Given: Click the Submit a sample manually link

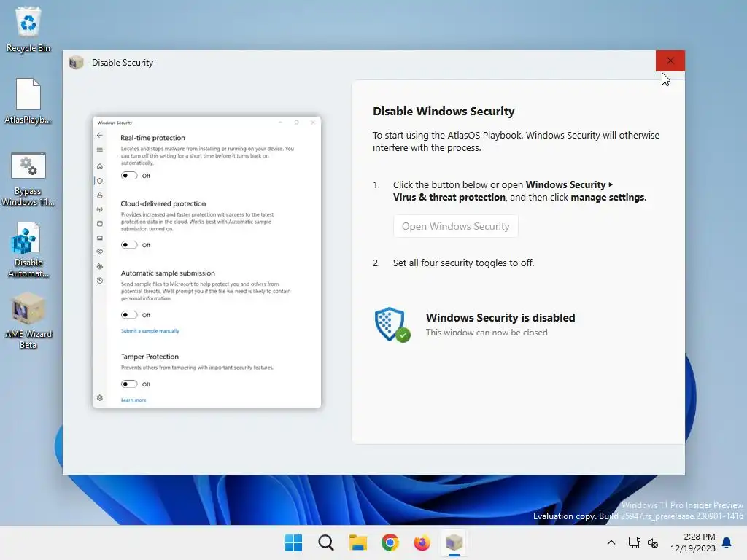Looking at the screenshot, I should coord(150,330).
